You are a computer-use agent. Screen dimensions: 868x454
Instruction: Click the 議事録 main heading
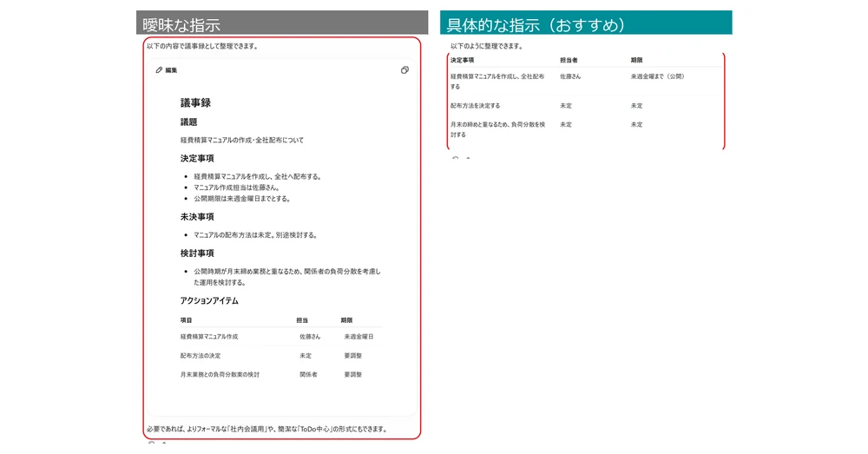pos(195,103)
